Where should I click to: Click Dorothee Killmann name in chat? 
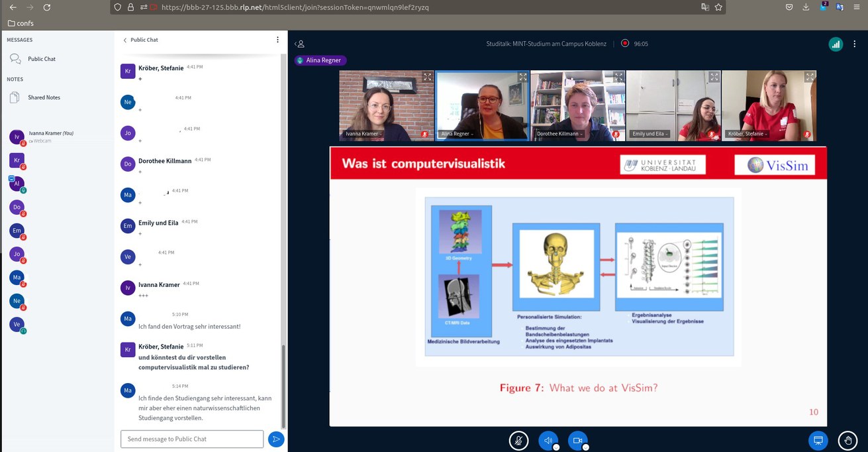coord(166,160)
